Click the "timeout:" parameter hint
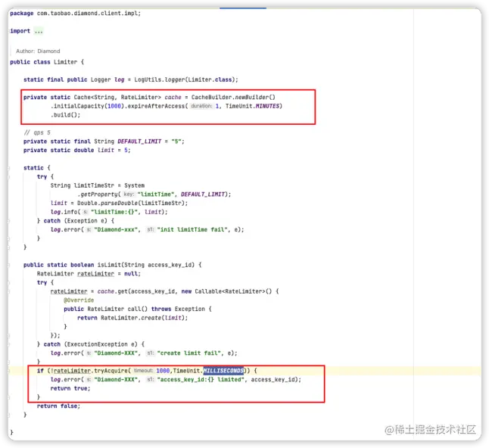This screenshot has height=448, width=489. pyautogui.click(x=143, y=371)
